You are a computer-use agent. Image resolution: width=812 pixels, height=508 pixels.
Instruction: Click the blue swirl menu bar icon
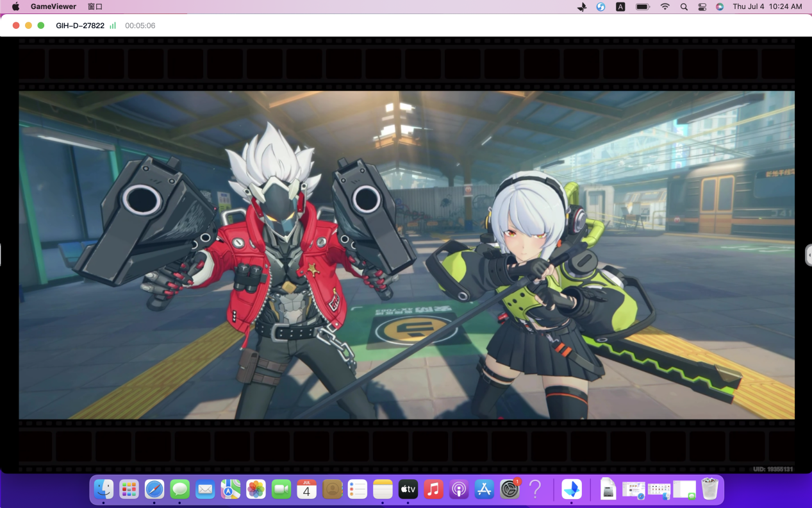[x=601, y=6]
